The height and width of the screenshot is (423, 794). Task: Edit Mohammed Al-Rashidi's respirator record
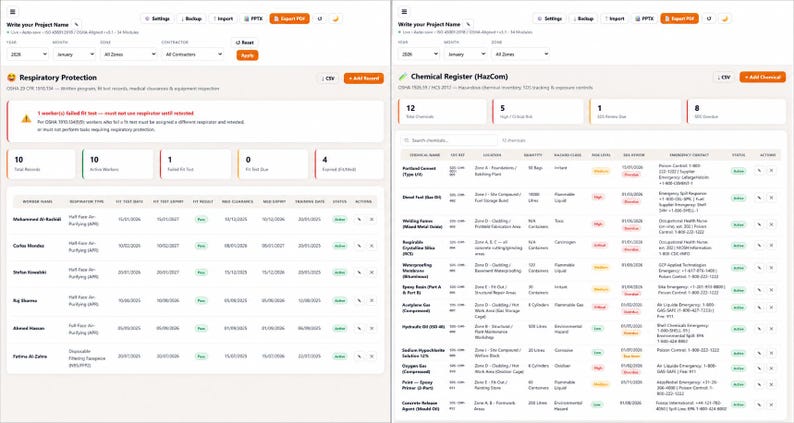359,219
